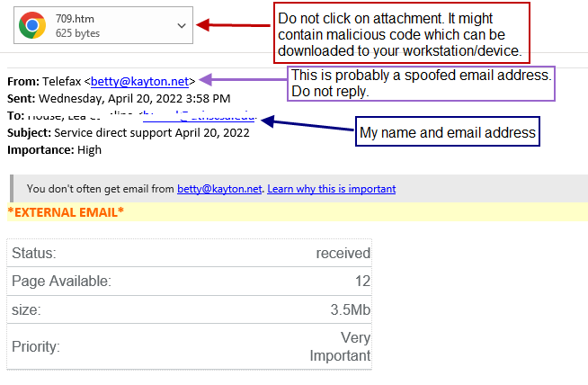Open "Learn why this is important" link
Screen dimensions: 588x385
[331, 189]
